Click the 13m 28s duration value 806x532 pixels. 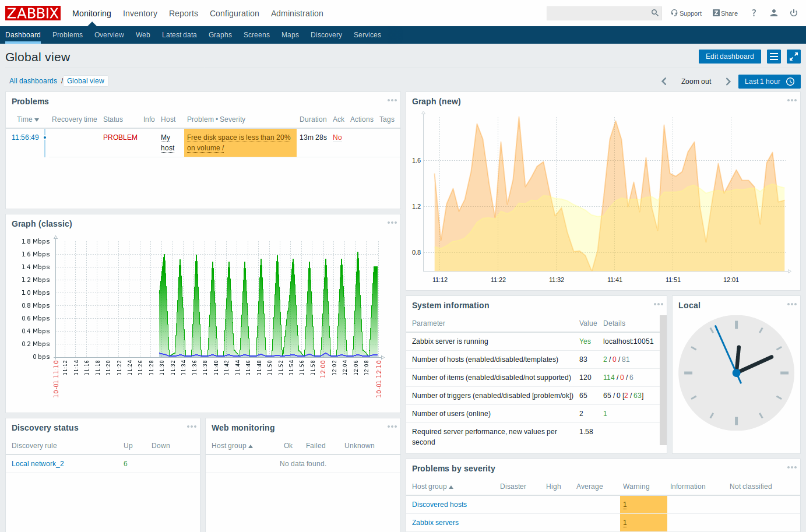[x=313, y=138]
